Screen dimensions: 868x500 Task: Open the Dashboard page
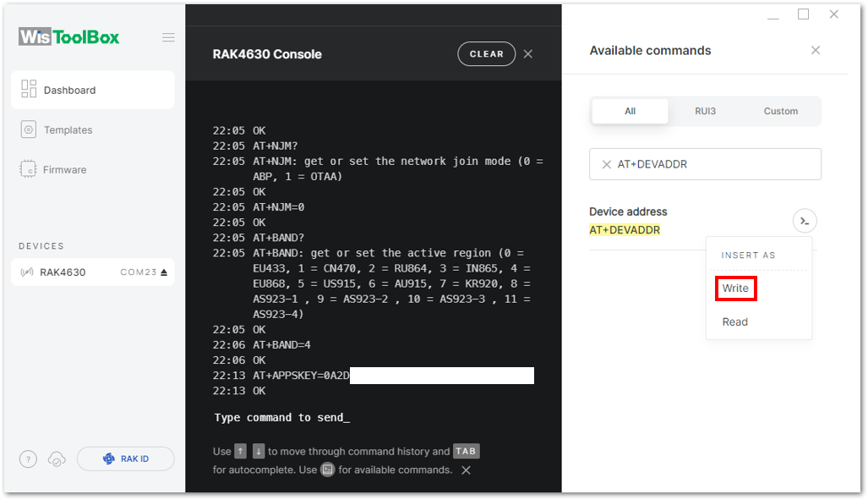pos(92,90)
